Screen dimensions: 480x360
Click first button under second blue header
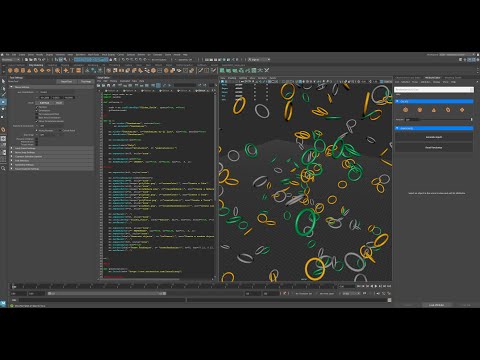pos(434,137)
